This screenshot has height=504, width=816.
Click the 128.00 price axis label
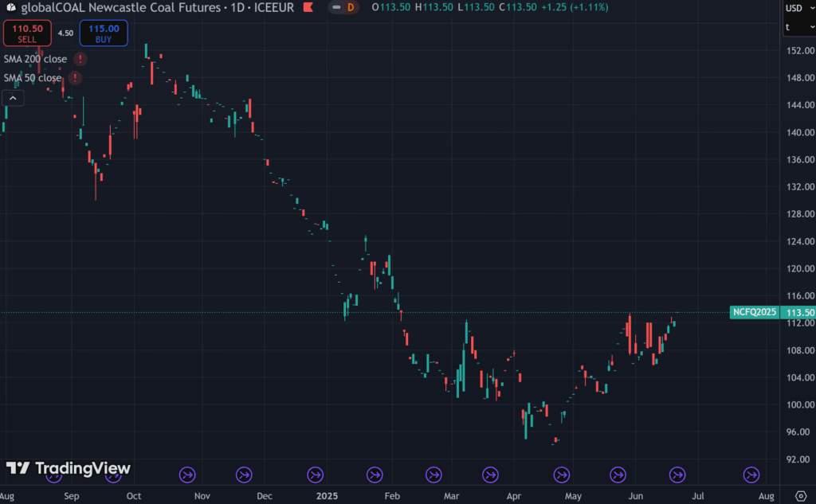pos(800,213)
